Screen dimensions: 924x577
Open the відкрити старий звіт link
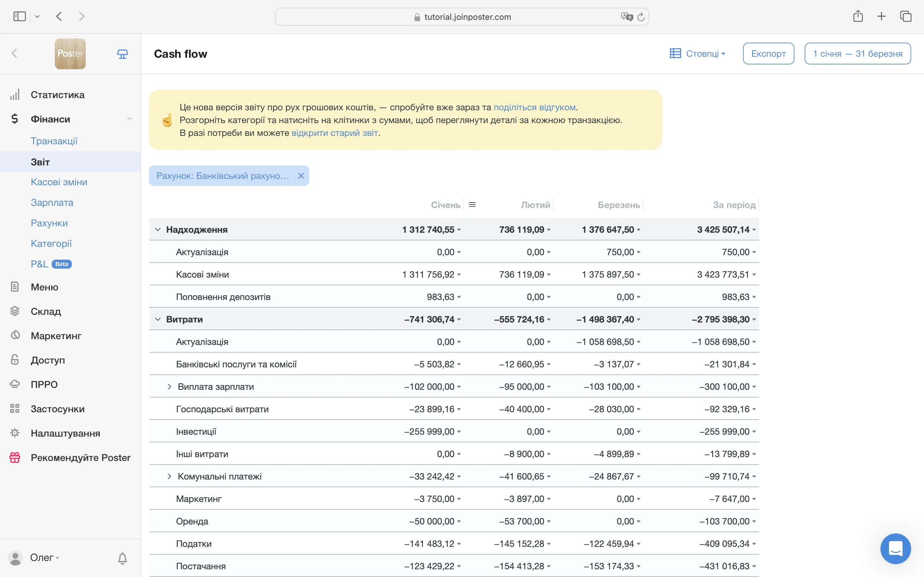coord(335,133)
